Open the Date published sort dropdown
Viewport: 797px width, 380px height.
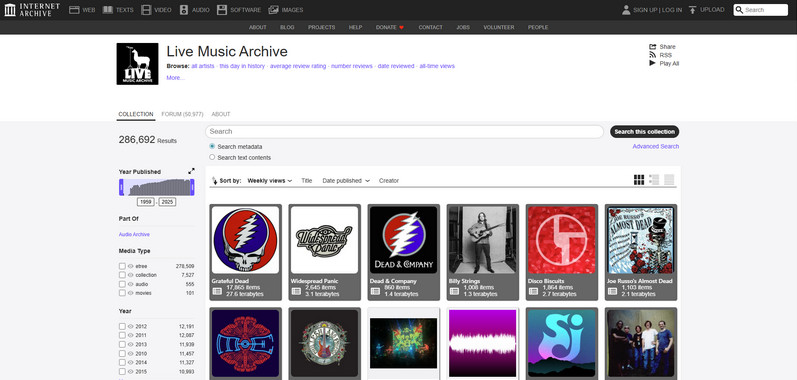point(346,180)
